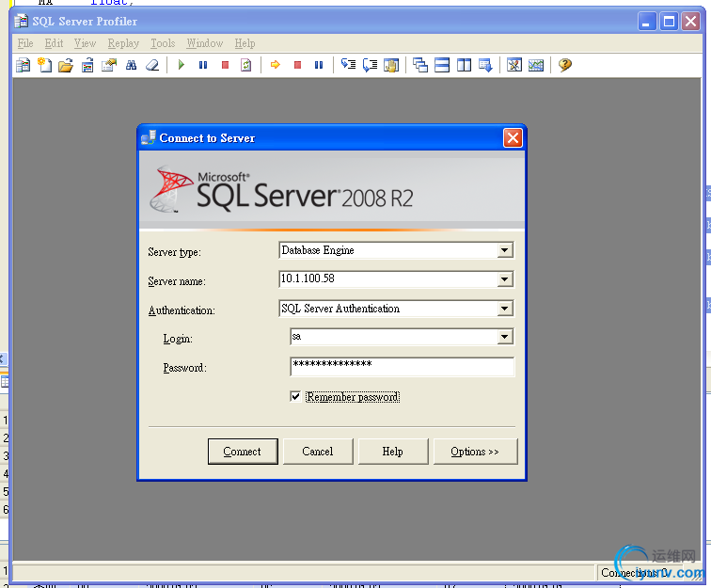Toggle Auto Scroll window icon
The height and width of the screenshot is (588, 711).
[x=485, y=65]
